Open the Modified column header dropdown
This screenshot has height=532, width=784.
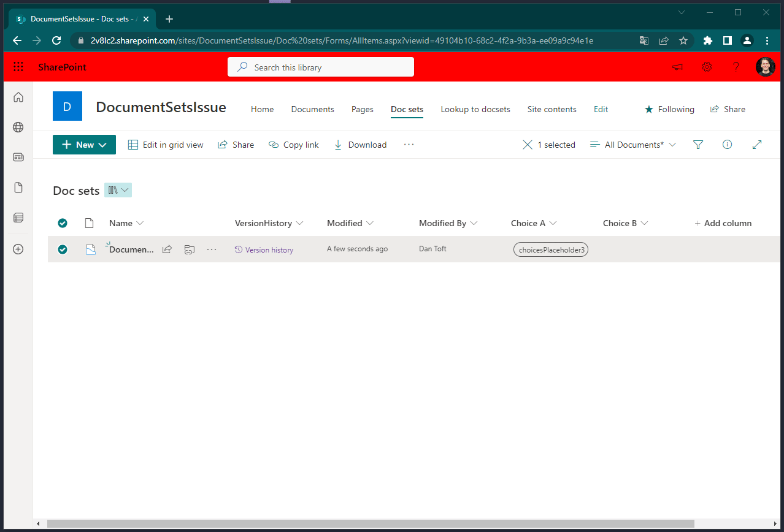pos(350,223)
